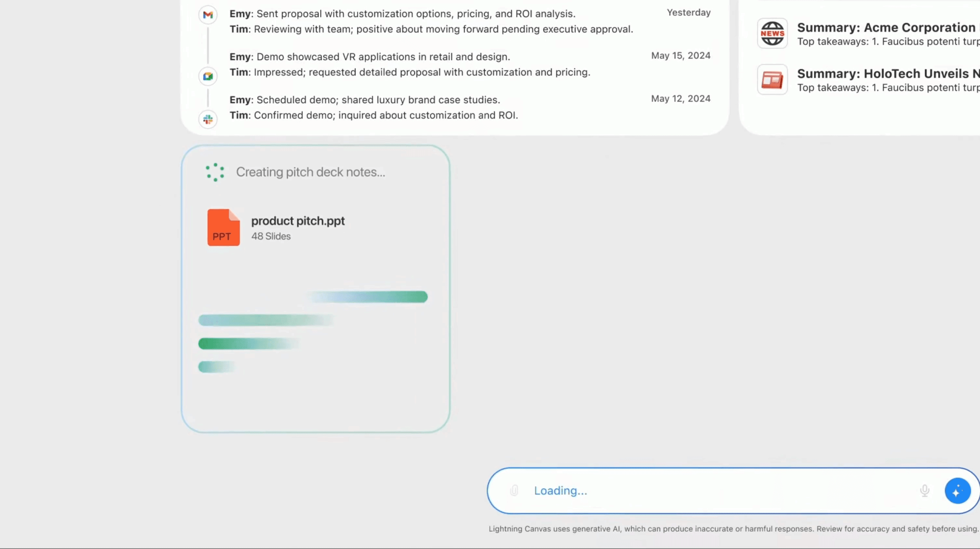980x549 pixels.
Task: Click the Creating pitch deck notes card
Action: point(316,289)
